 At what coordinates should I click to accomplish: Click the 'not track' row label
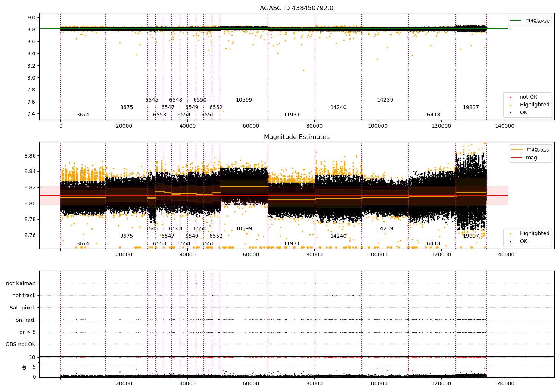pos(24,296)
